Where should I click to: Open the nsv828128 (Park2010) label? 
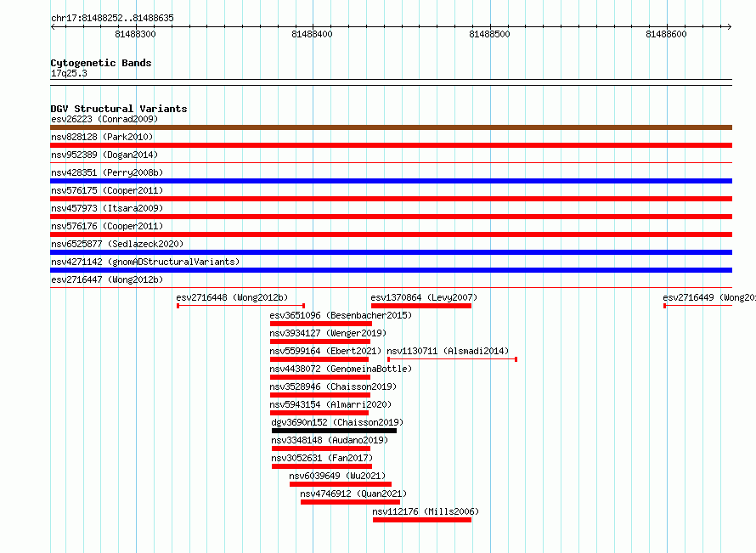[x=102, y=137]
